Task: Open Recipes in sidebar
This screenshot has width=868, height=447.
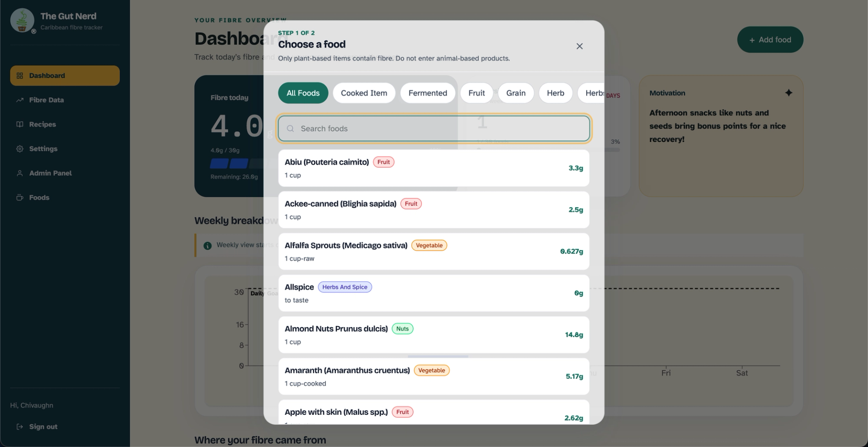Action: click(65, 124)
